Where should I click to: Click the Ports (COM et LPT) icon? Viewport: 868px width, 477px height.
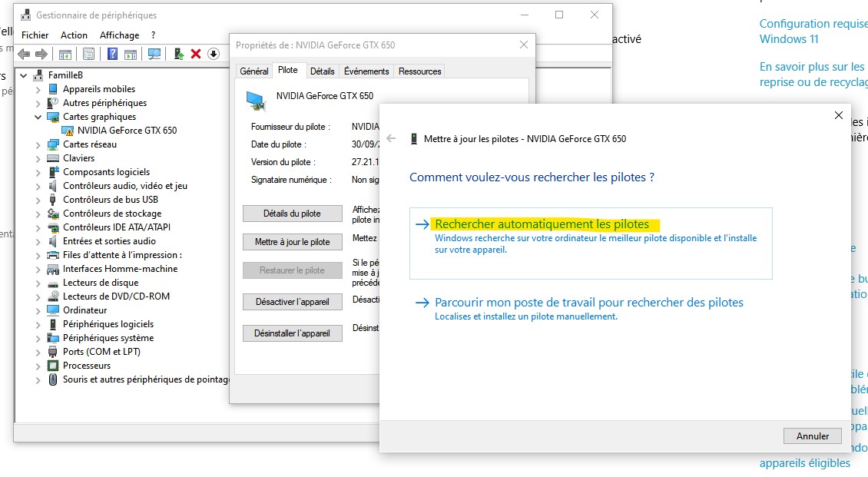coord(53,352)
